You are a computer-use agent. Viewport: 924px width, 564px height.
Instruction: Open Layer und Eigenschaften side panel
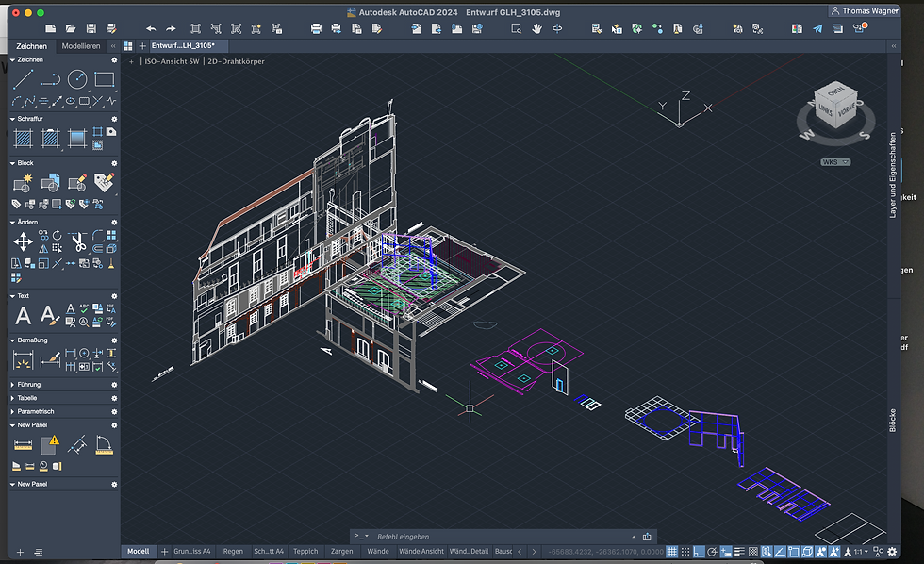point(892,175)
